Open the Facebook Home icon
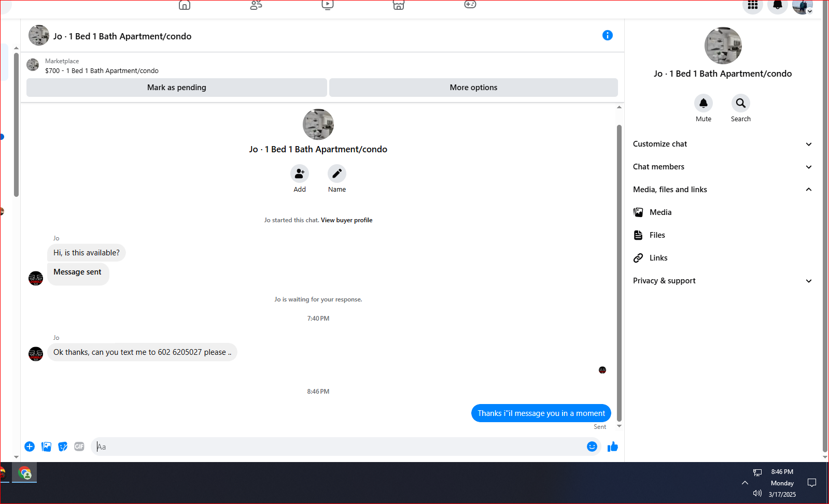The image size is (829, 504). click(x=185, y=5)
